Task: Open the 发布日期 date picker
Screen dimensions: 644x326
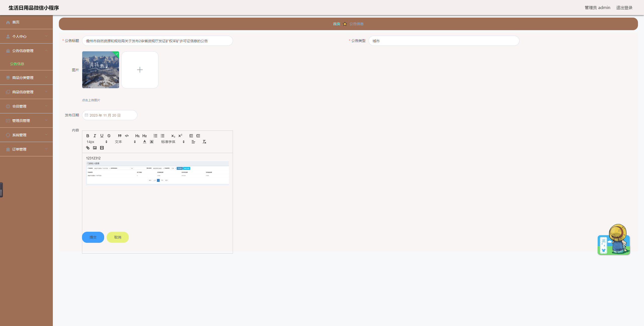Action: coord(110,115)
